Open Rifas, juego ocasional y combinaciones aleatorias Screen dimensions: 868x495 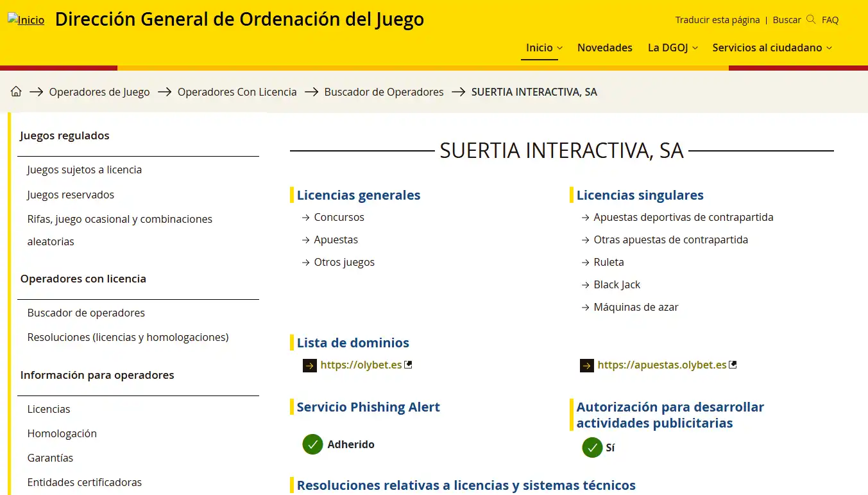pos(120,230)
